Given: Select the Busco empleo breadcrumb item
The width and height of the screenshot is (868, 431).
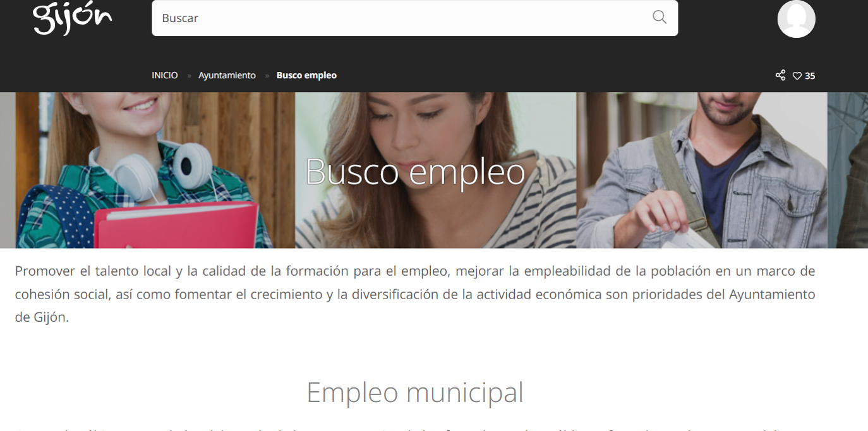Looking at the screenshot, I should coord(306,75).
